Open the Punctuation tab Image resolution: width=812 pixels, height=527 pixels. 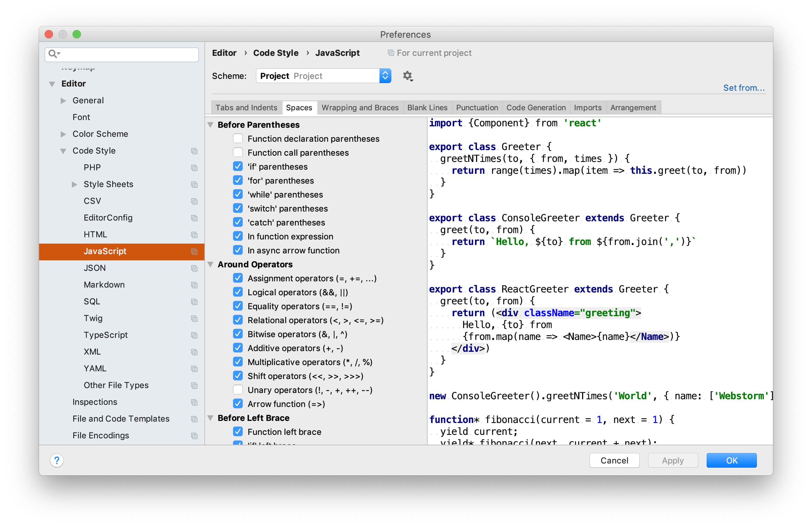point(477,107)
